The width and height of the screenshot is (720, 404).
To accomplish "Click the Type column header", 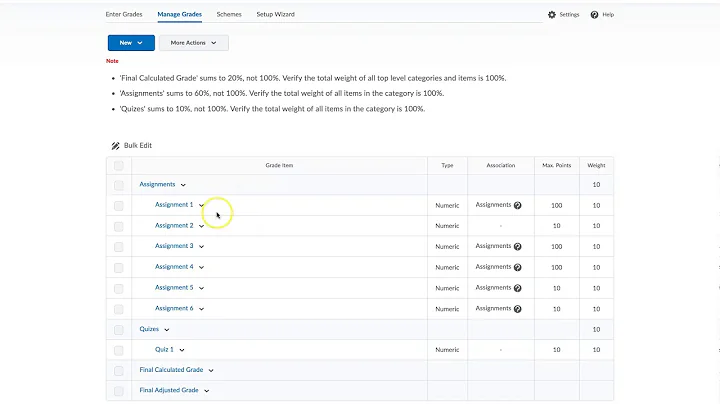I will (447, 165).
